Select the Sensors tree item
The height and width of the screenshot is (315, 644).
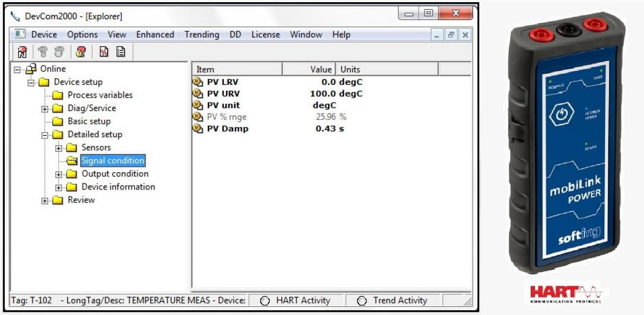pos(96,148)
